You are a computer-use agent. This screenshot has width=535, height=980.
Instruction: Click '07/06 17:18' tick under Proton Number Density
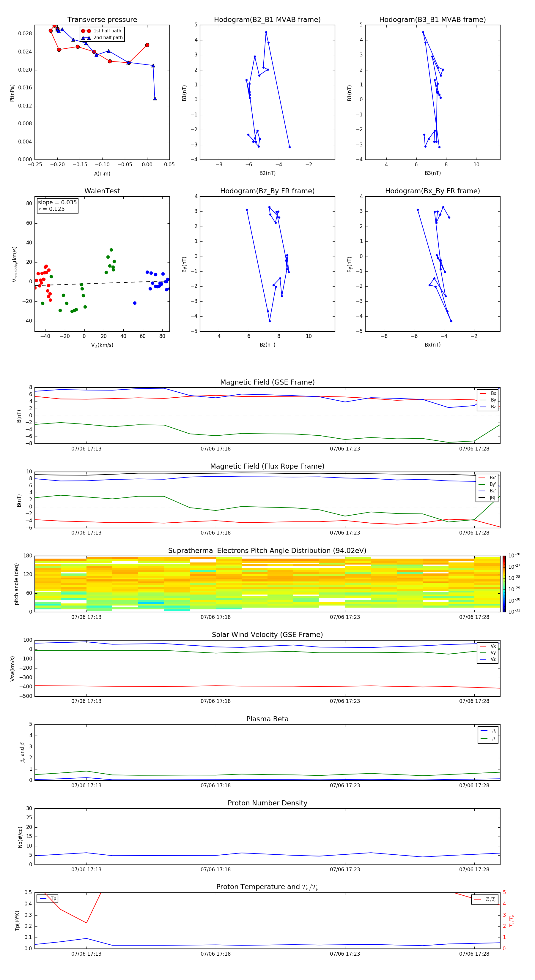point(215,870)
